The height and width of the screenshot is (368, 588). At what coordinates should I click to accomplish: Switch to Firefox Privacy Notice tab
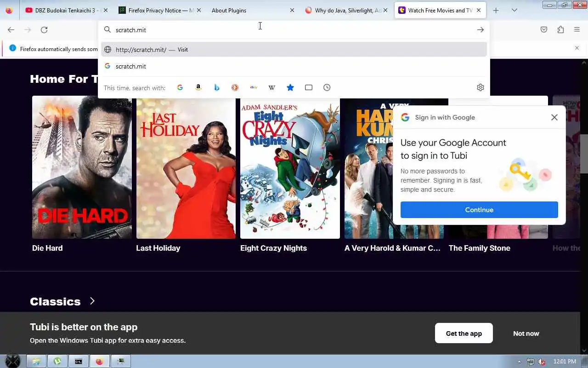[159, 10]
